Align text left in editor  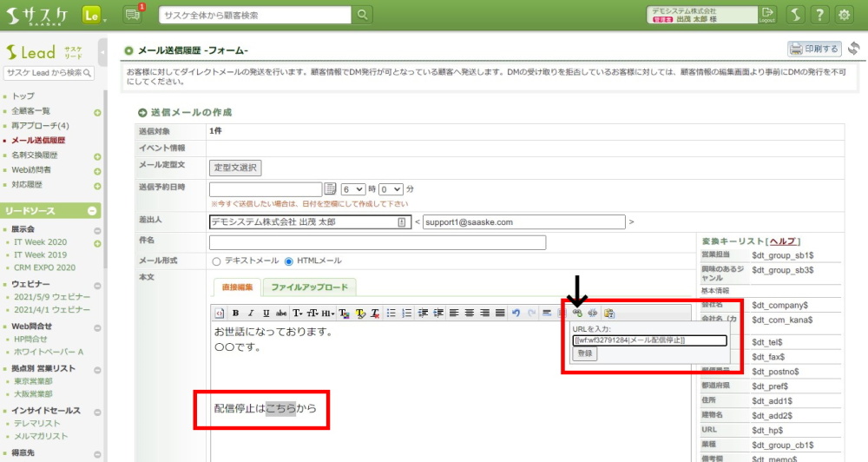(454, 313)
